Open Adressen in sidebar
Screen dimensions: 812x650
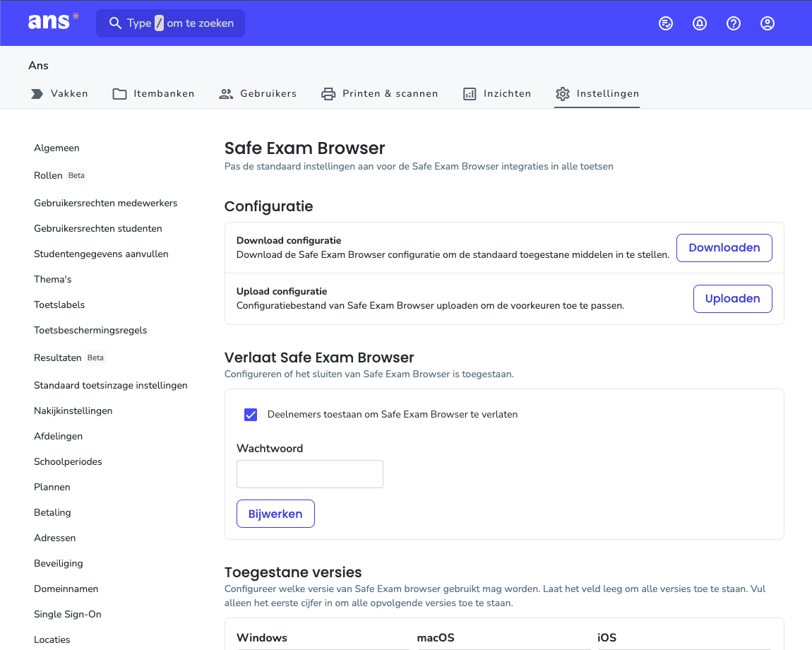(55, 538)
